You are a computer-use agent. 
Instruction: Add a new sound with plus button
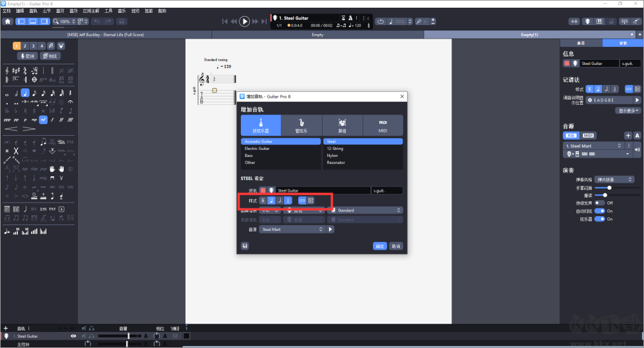pos(628,136)
